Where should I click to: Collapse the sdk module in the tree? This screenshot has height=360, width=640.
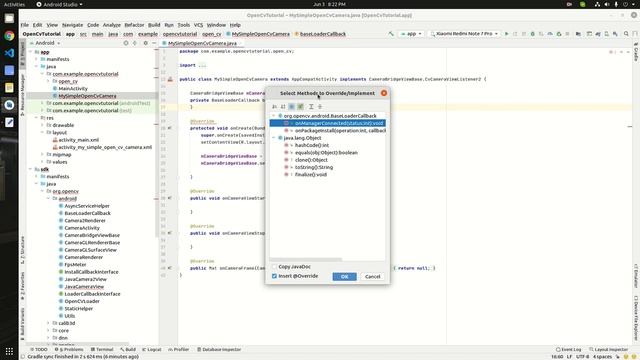[31, 169]
